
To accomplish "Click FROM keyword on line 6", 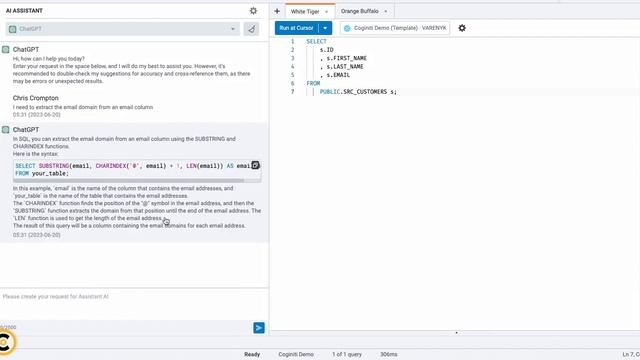I will click(313, 83).
